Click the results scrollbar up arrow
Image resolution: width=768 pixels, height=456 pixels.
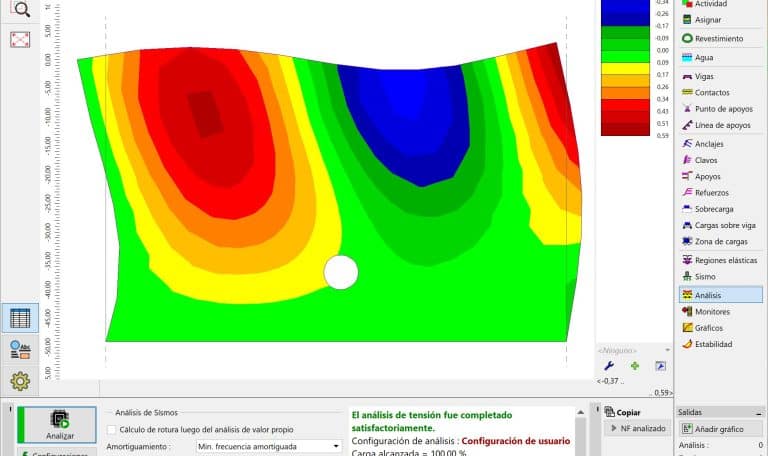581,412
